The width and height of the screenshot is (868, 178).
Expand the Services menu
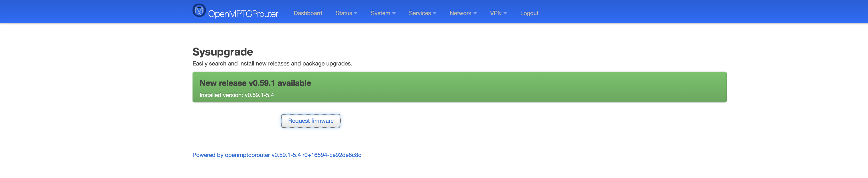click(x=422, y=13)
